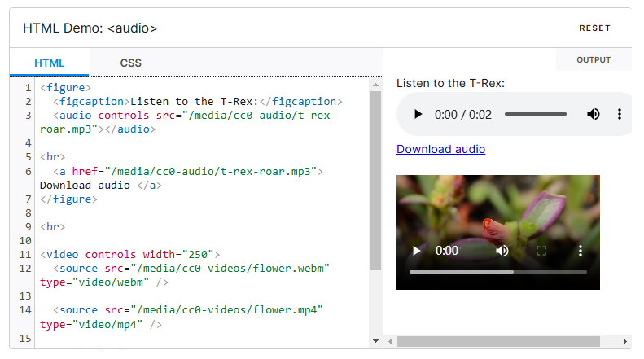The height and width of the screenshot is (359, 644).
Task: Open video player more options menu
Action: [x=580, y=251]
